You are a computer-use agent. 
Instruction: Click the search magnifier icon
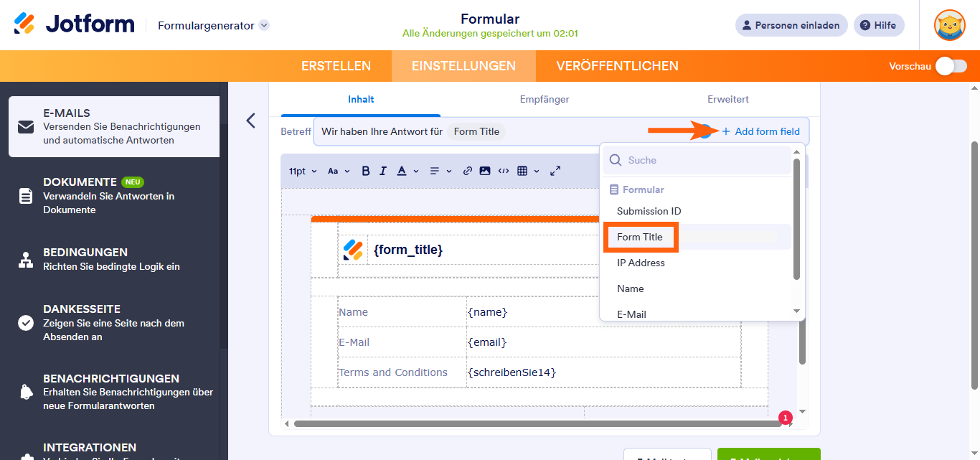pyautogui.click(x=615, y=161)
